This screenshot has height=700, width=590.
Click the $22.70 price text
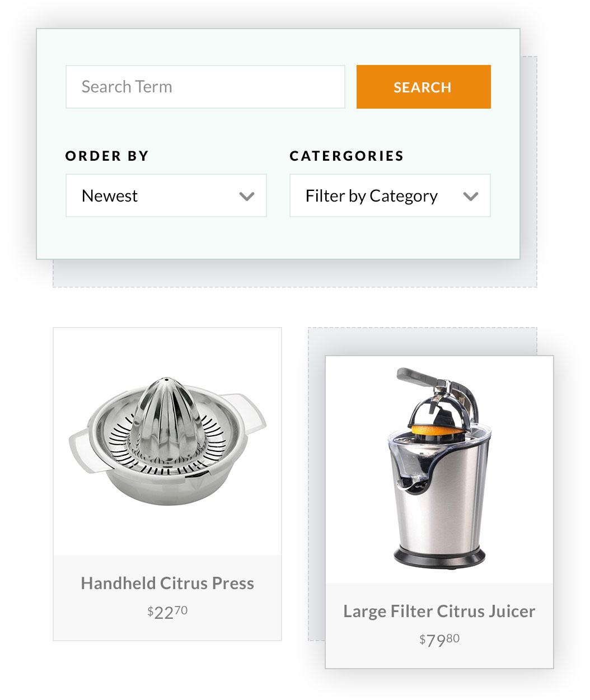tap(167, 612)
